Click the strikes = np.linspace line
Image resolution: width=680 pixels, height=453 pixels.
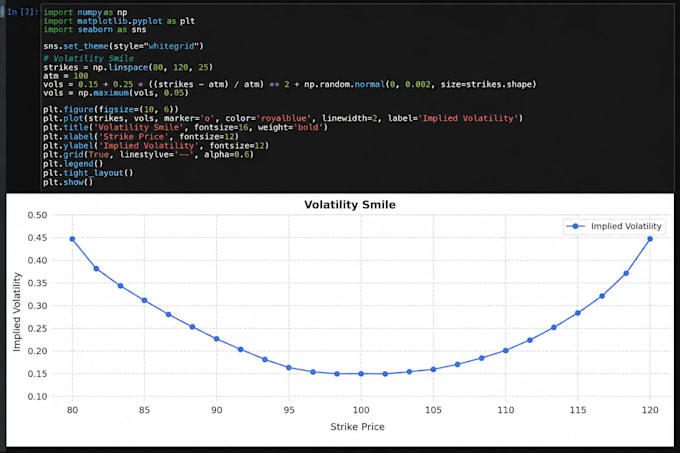[x=128, y=67]
